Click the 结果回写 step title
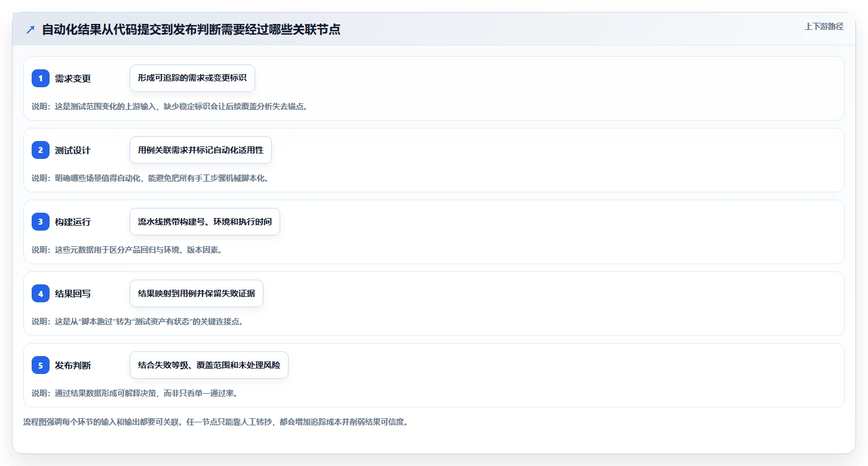Viewport: 868px width, 466px height. tap(73, 293)
